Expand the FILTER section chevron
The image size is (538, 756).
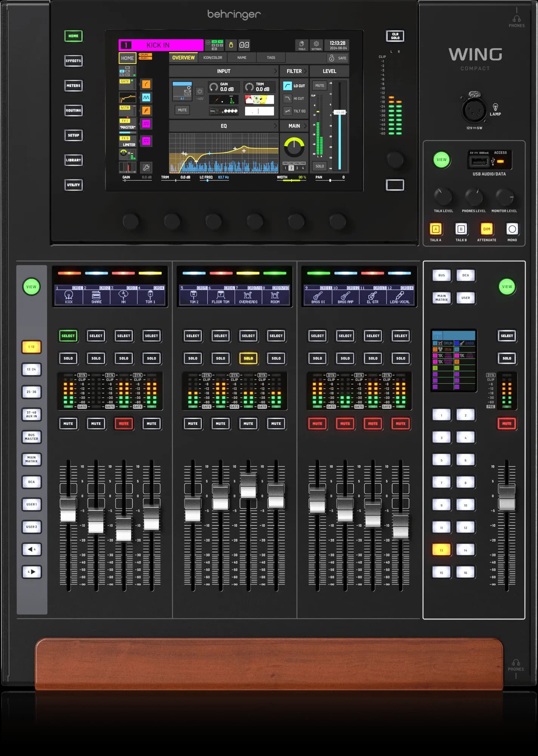(x=305, y=71)
